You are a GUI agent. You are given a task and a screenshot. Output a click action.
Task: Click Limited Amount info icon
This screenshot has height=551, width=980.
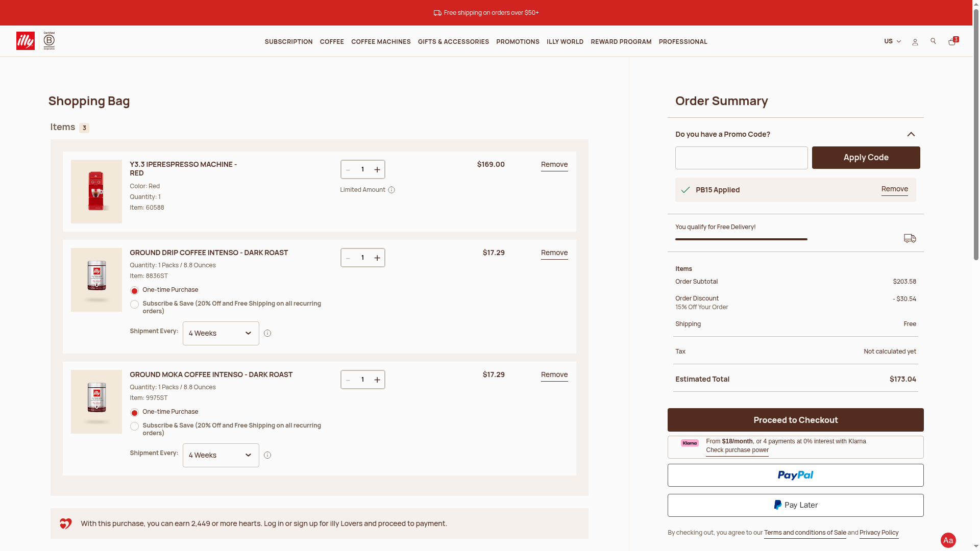click(x=391, y=190)
